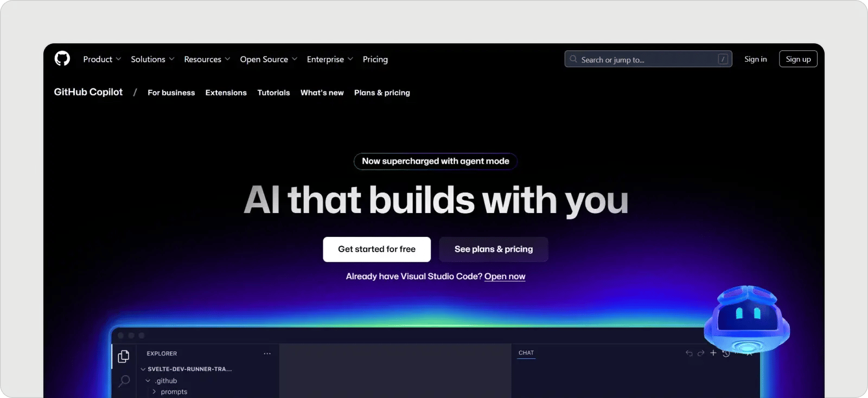Viewport: 868px width, 398px height.
Task: Click the undo arrow in Chat panel
Action: coord(689,353)
